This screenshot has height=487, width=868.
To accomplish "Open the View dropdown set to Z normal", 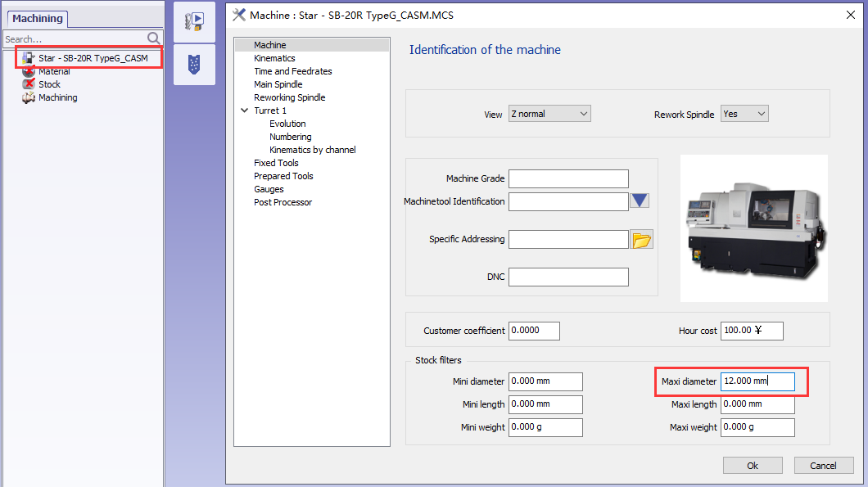I will (549, 114).
